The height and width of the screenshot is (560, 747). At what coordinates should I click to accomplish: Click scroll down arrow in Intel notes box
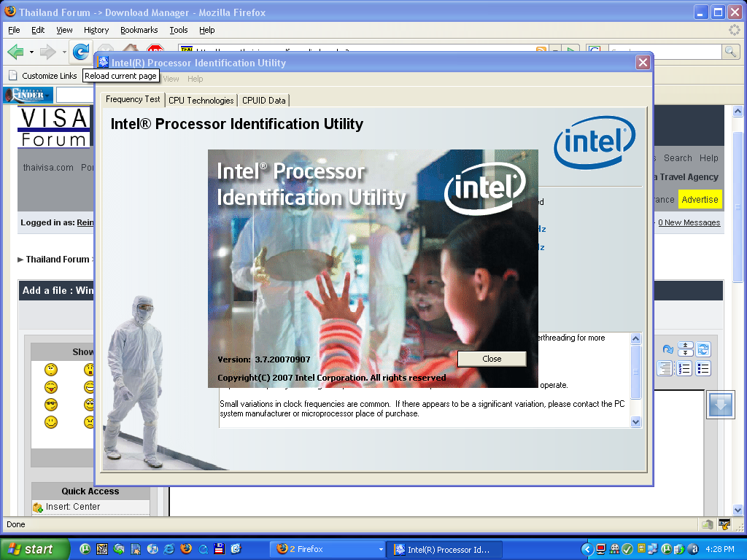point(635,421)
